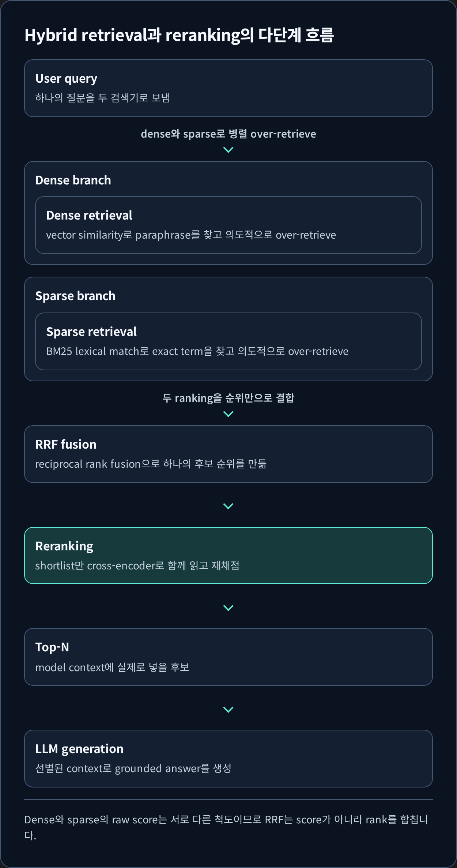457x868 pixels.
Task: Click the RRF fusion card
Action: tap(228, 454)
